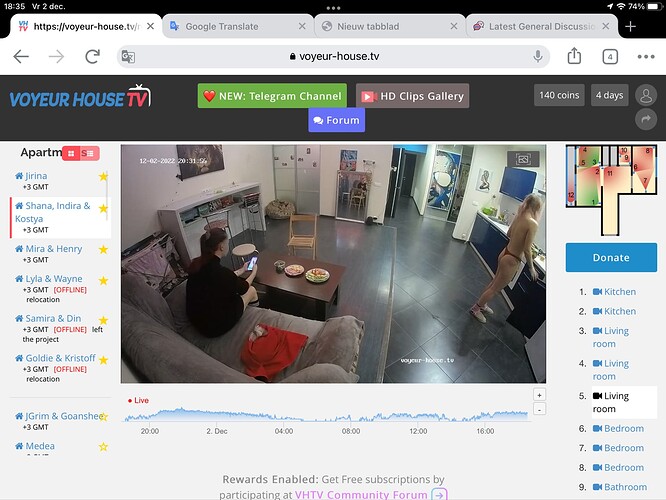Click the blue Donate button

tap(611, 257)
